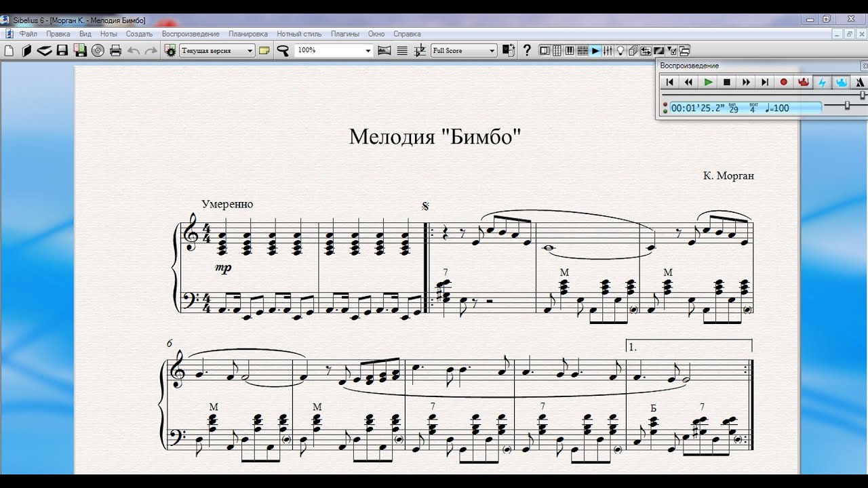
Task: Start playback with green Play button
Action: click(x=708, y=82)
